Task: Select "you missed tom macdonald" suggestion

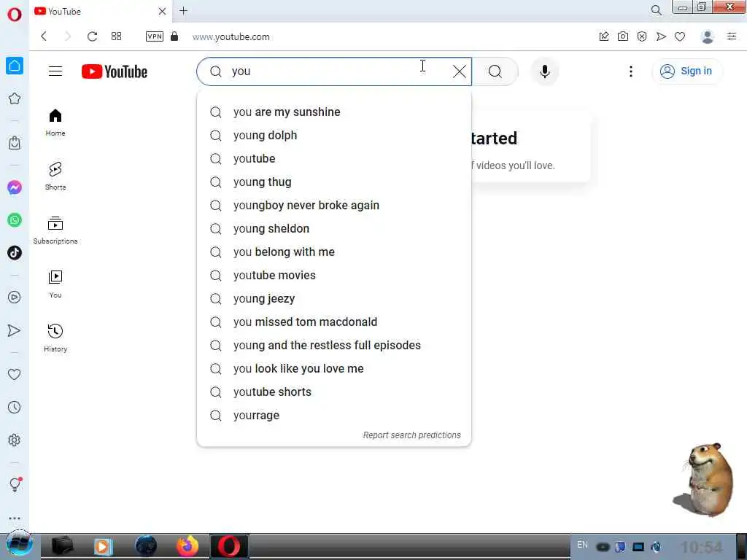Action: [334, 322]
